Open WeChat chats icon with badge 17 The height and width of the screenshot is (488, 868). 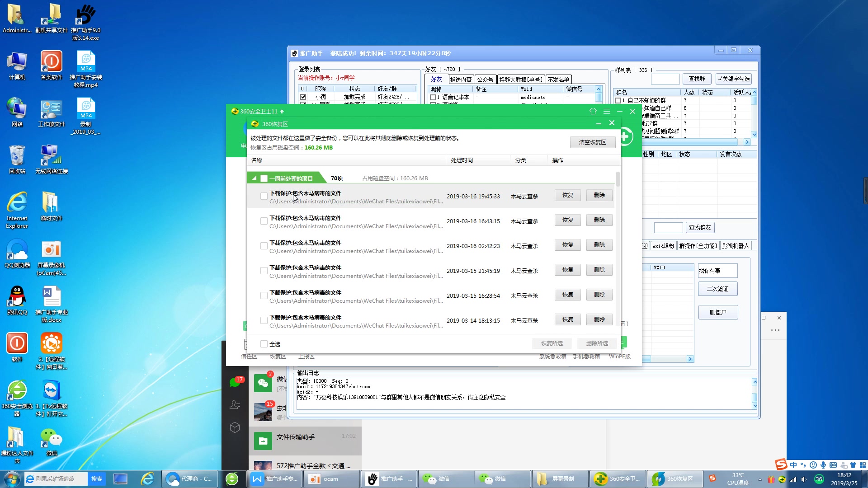click(x=236, y=382)
